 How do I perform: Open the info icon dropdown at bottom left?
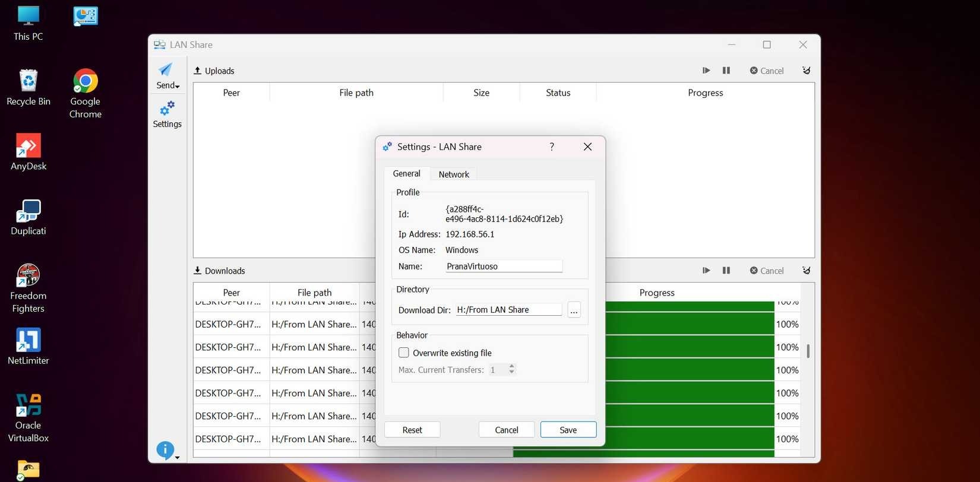(167, 451)
